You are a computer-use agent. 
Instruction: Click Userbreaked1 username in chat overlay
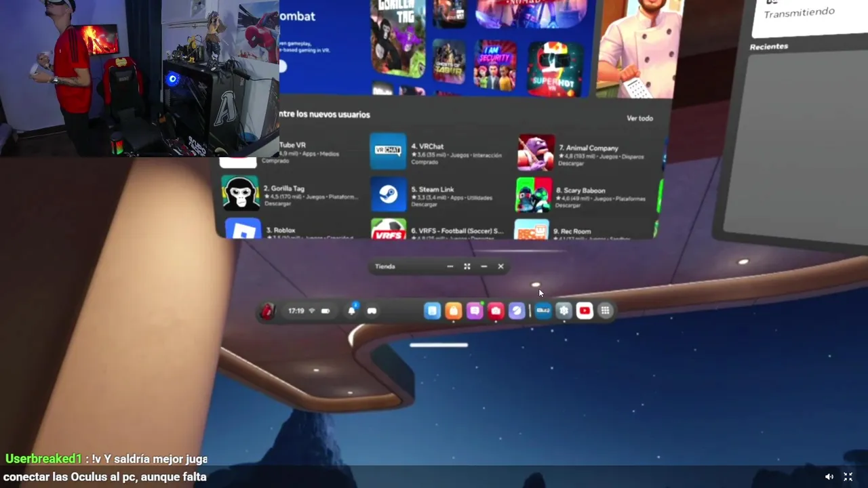(43, 459)
